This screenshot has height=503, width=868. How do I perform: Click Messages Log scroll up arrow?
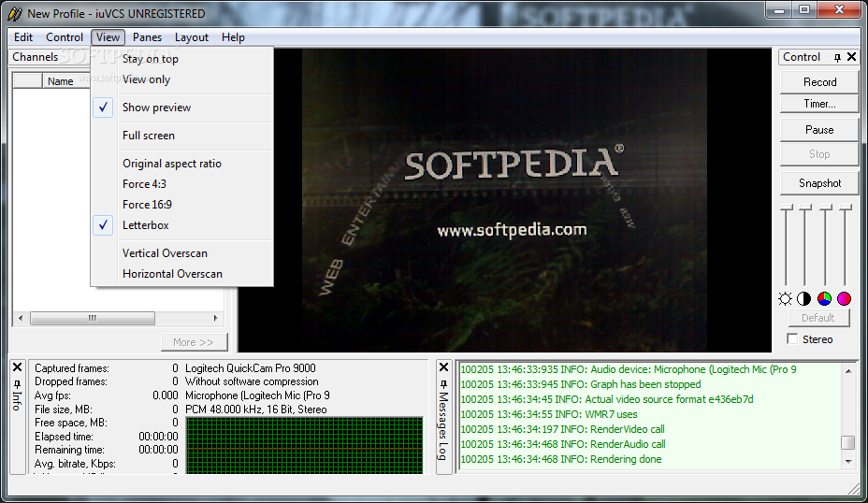[848, 371]
